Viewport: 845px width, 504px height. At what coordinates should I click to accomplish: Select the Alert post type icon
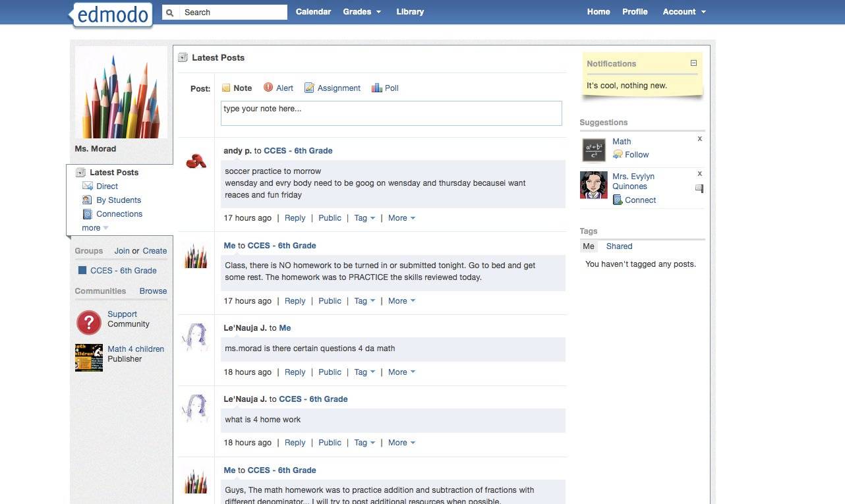pos(268,88)
